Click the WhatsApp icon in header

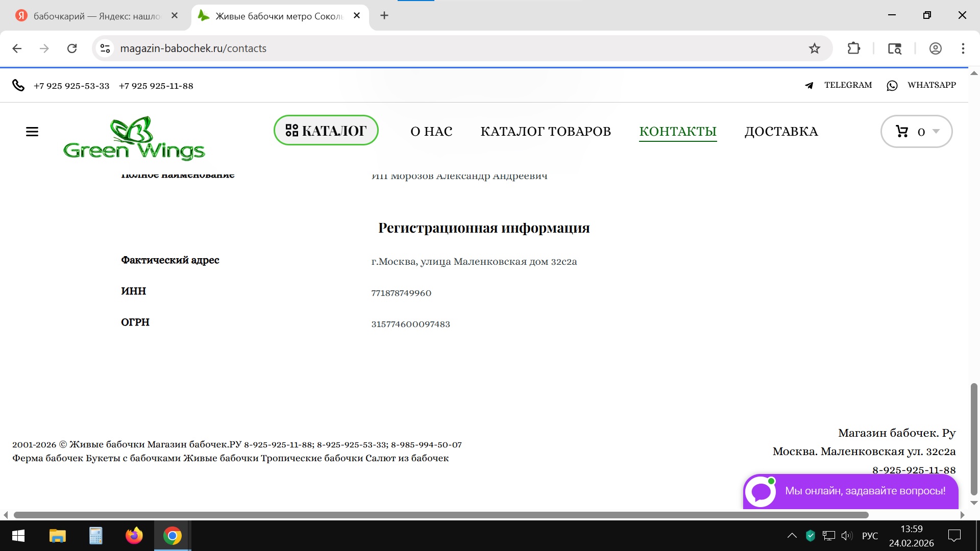892,86
